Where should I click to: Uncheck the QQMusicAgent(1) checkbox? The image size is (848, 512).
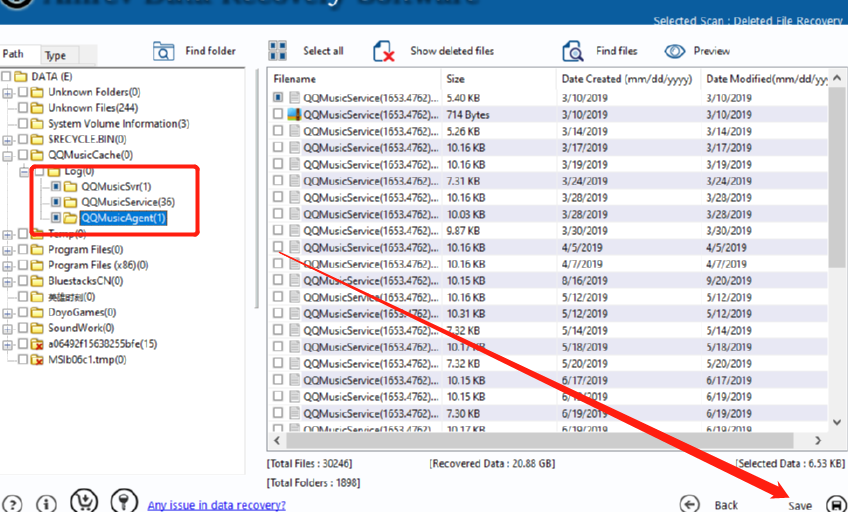pos(56,218)
